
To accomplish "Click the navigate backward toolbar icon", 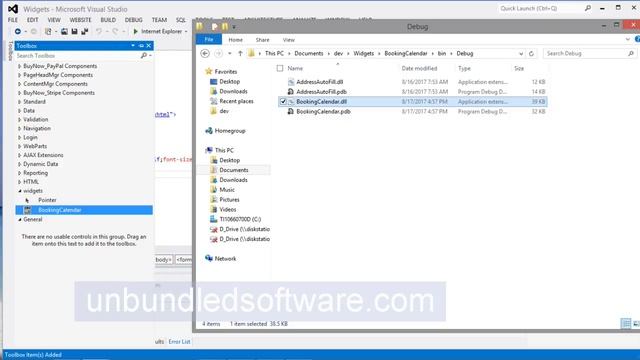I will (x=18, y=31).
